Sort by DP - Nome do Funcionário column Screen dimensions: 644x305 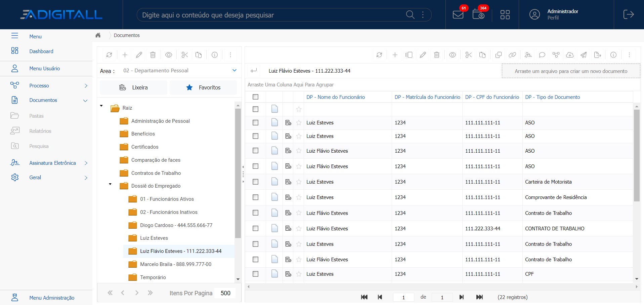[x=336, y=97]
